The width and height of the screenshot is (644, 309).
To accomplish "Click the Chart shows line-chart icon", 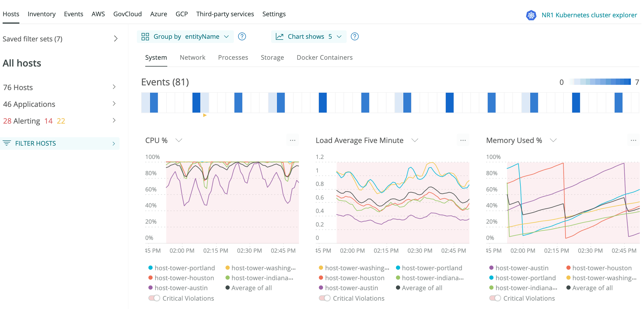I will 280,36.
